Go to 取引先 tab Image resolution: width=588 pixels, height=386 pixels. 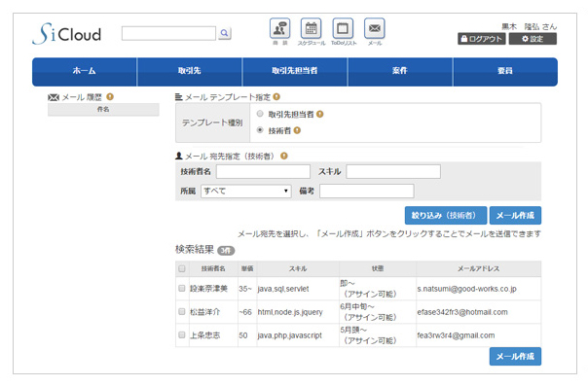(190, 72)
